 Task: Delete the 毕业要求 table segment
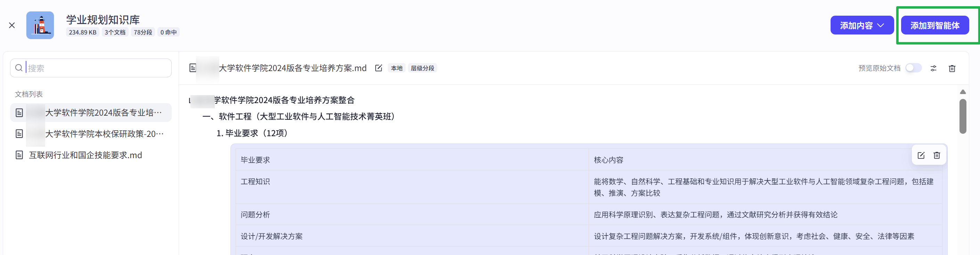937,155
